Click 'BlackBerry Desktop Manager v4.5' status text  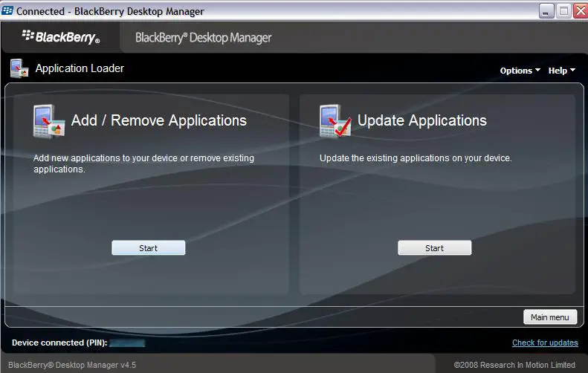pyautogui.click(x=72, y=365)
